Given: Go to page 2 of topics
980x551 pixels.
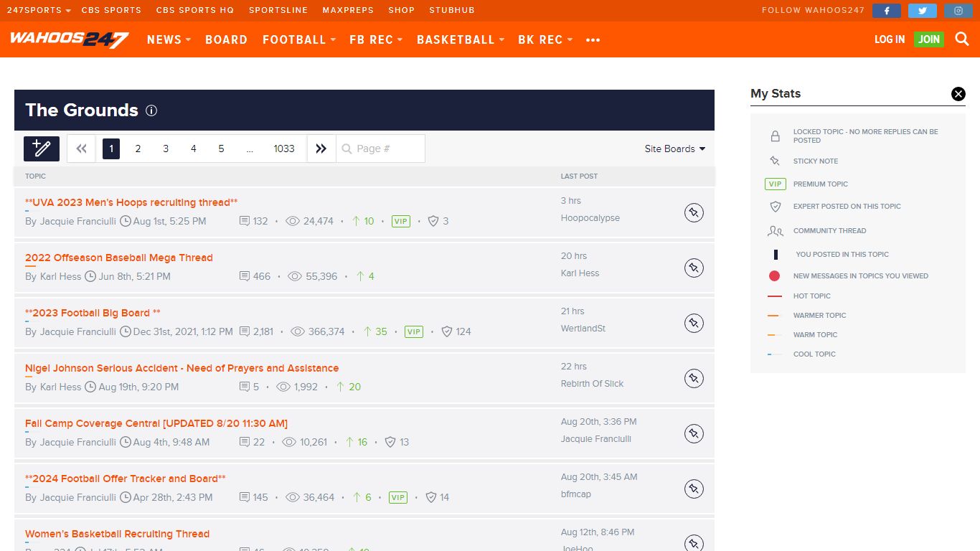Looking at the screenshot, I should pyautogui.click(x=138, y=149).
